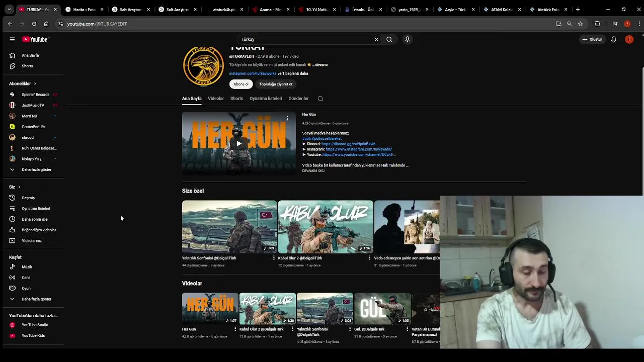The height and width of the screenshot is (362, 644).
Task: Switch to channel Oynatma listeleri tab
Action: (266, 99)
